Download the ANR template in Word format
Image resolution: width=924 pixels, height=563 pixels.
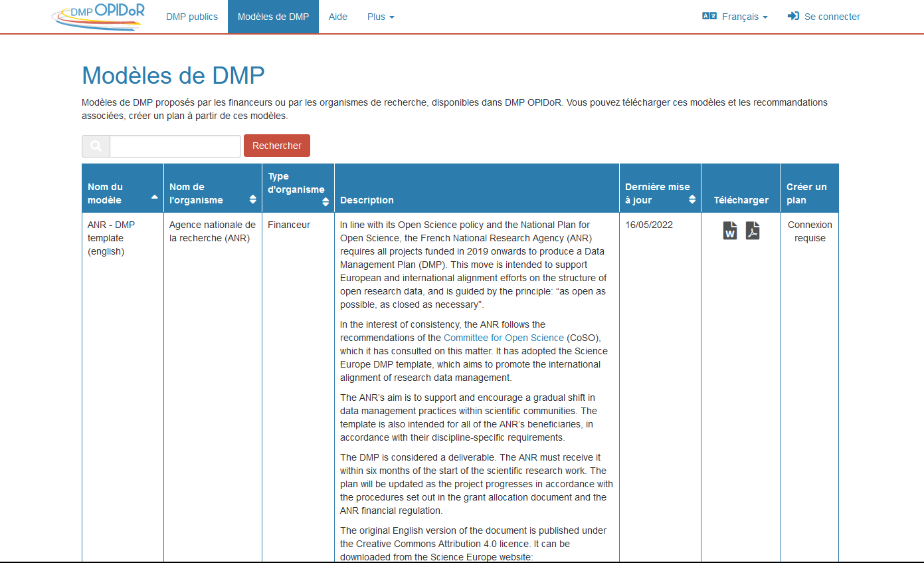[x=729, y=231]
